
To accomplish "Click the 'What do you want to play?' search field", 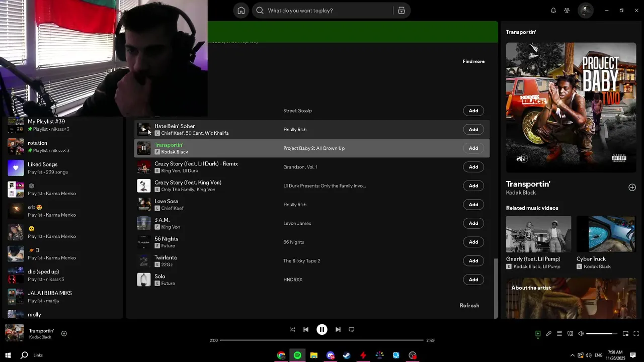I will (x=322, y=11).
